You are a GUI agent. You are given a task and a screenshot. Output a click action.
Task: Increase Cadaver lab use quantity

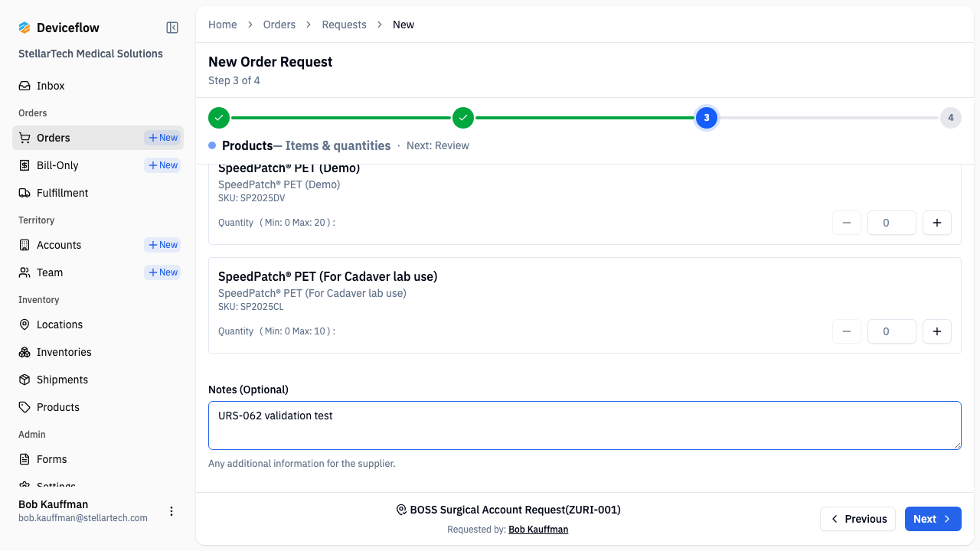point(937,331)
